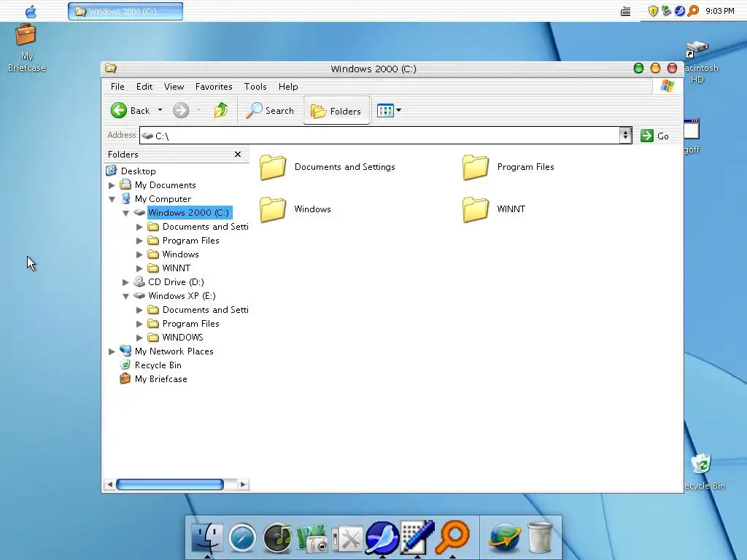This screenshot has height=560, width=747.
Task: Click the keyboard icon in tray
Action: (625, 12)
